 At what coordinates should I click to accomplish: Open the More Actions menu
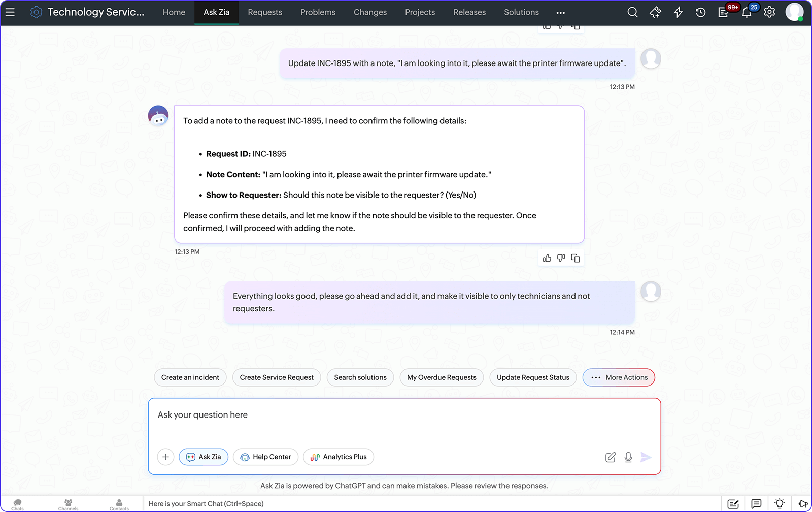(x=619, y=377)
